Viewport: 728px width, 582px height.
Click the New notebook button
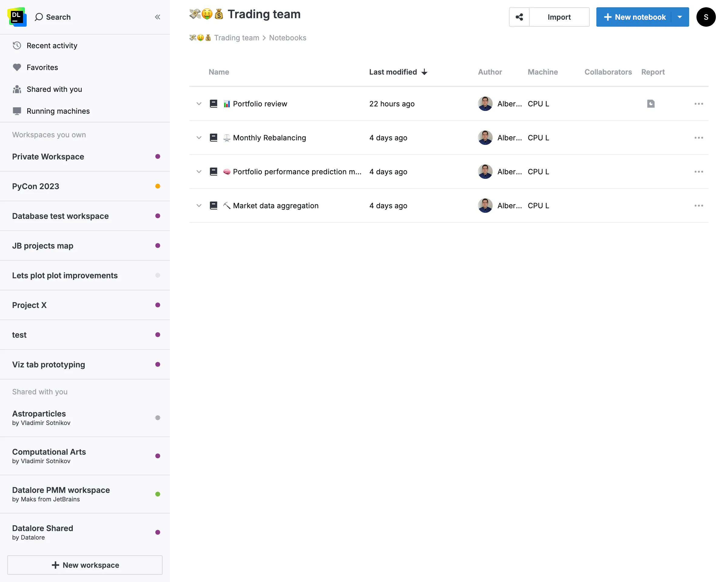[x=634, y=17]
